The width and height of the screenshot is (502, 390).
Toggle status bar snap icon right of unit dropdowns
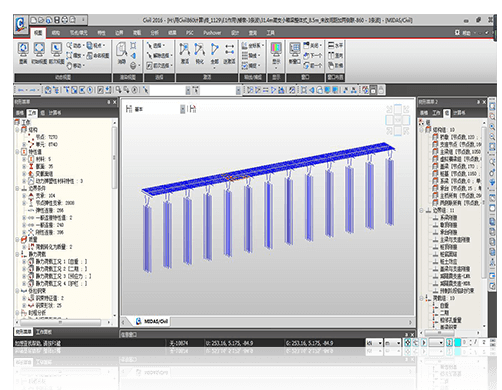tap(407, 342)
